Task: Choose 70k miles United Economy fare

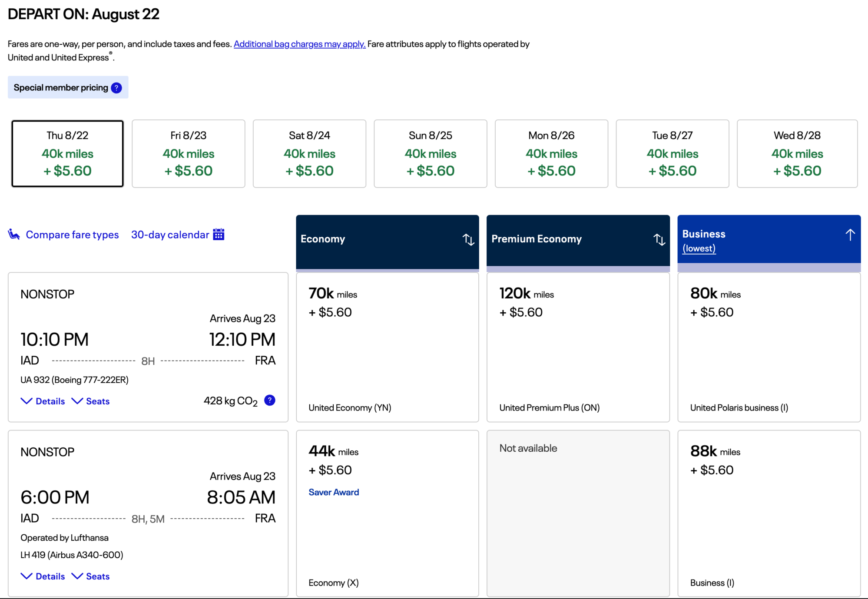Action: 387,347
